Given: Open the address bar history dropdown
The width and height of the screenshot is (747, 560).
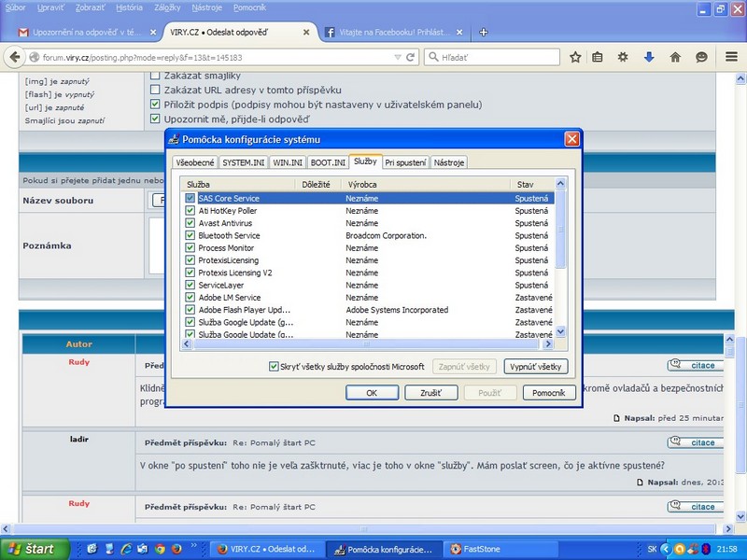Looking at the screenshot, I should [400, 56].
